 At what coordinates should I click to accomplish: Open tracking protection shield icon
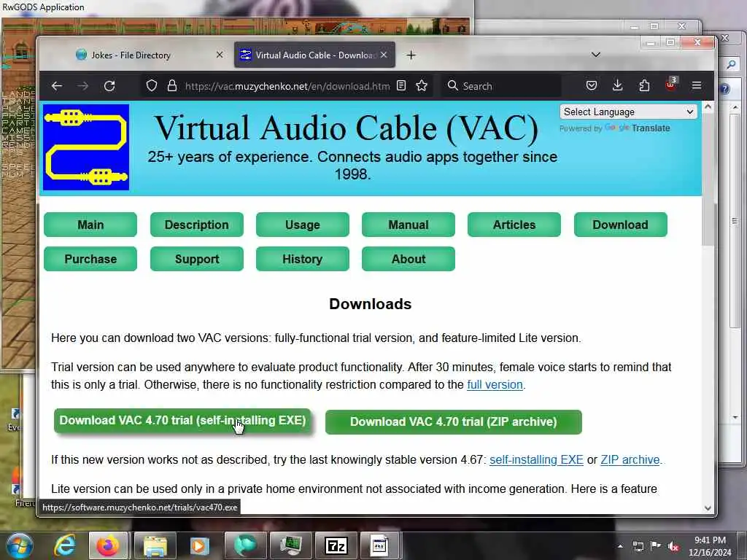pos(152,86)
